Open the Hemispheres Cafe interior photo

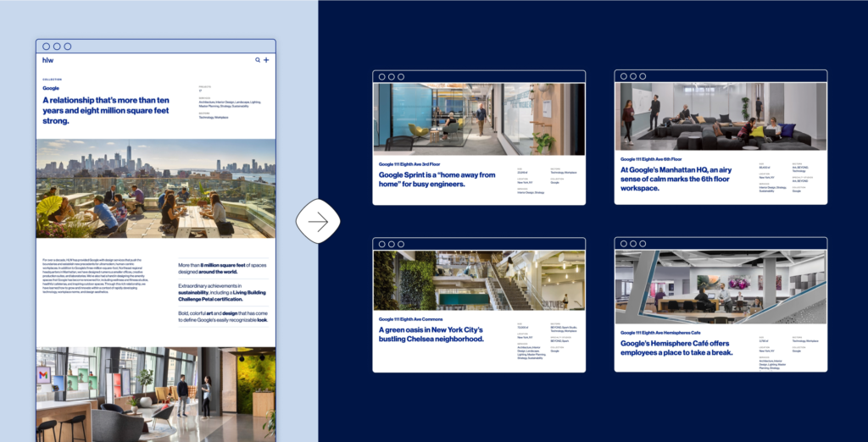[721, 286]
